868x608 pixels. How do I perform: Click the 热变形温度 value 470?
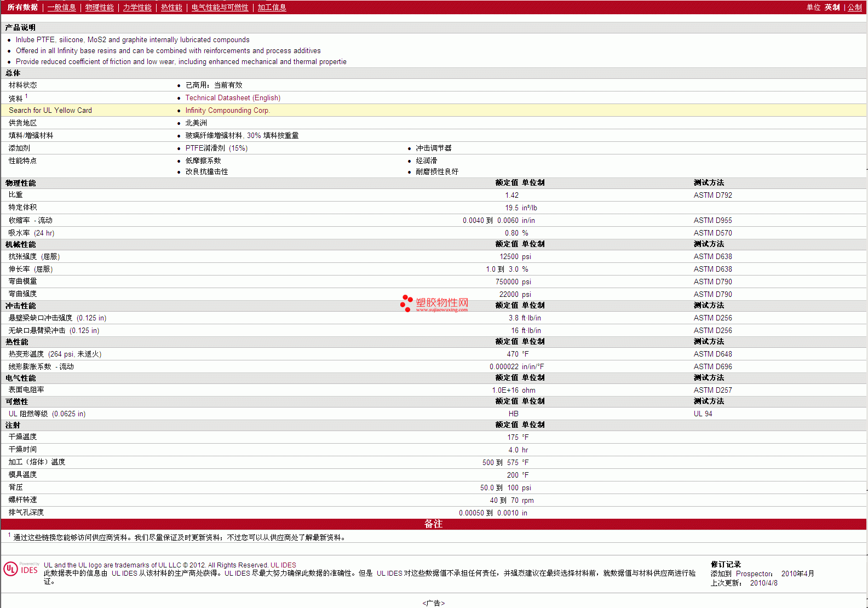tap(513, 354)
